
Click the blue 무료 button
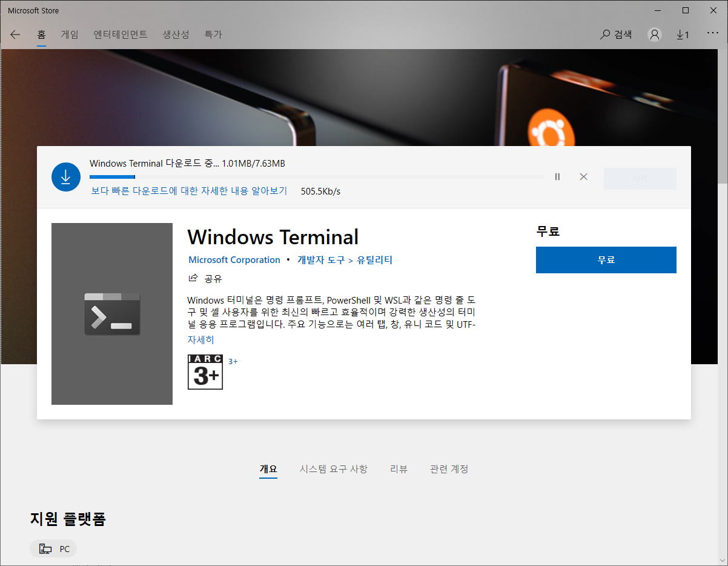606,260
